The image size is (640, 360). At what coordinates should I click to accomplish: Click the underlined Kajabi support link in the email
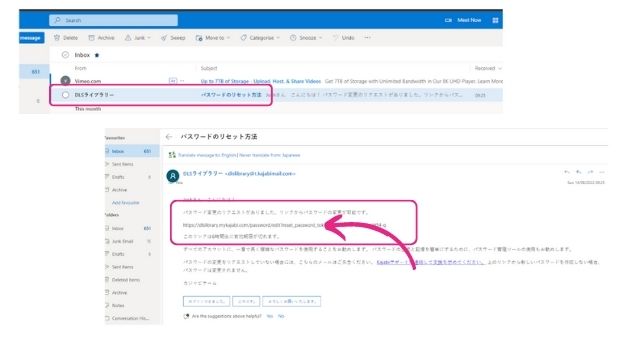point(430,262)
